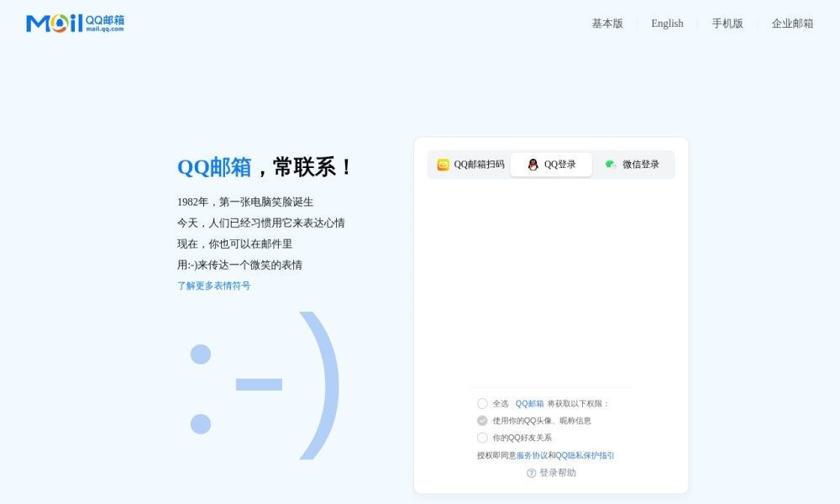
Task: Select 基本版 in the top navigation
Action: (x=606, y=24)
